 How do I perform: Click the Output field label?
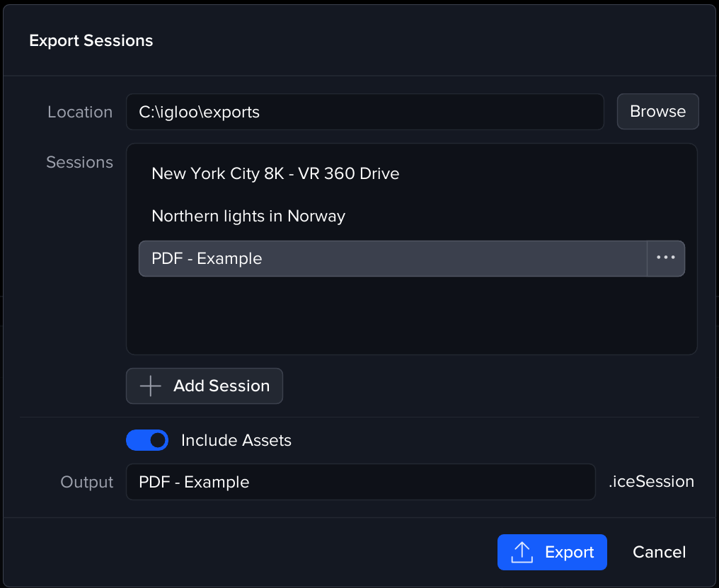[x=87, y=482]
